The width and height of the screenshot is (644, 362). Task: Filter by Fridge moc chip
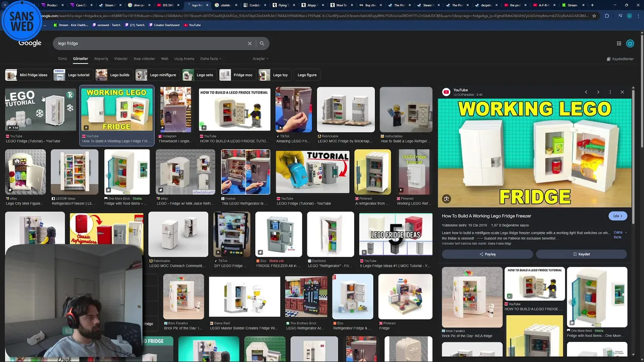(237, 75)
